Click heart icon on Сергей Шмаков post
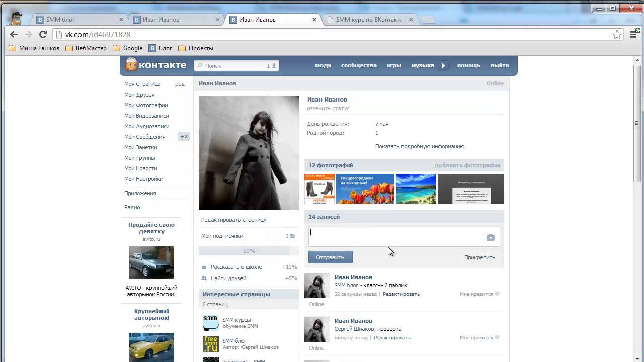The width and height of the screenshot is (644, 362). 497,338
